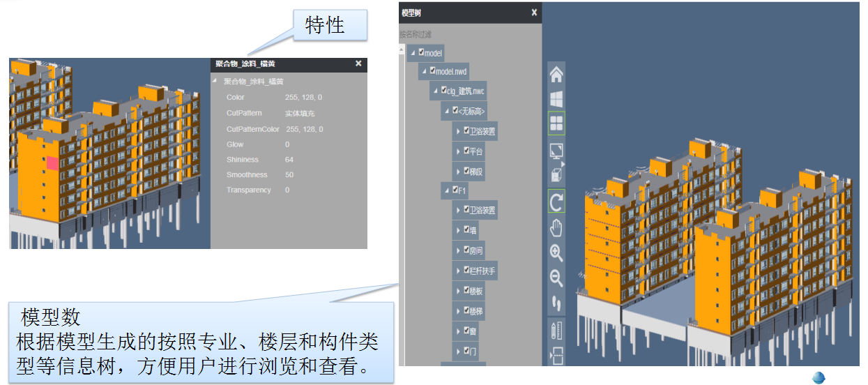
Task: Close the 模型树 panel
Action: (534, 13)
